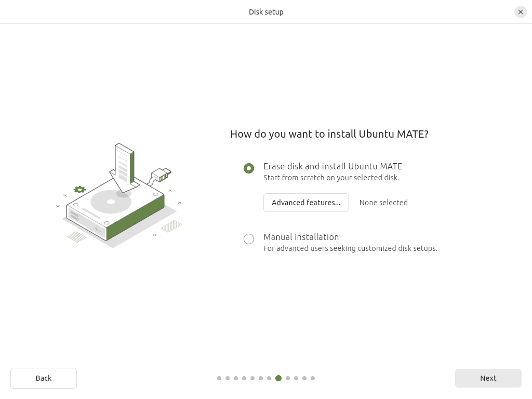Click the first progress step dot
Viewport: 532px width, 399px height.
(219, 378)
